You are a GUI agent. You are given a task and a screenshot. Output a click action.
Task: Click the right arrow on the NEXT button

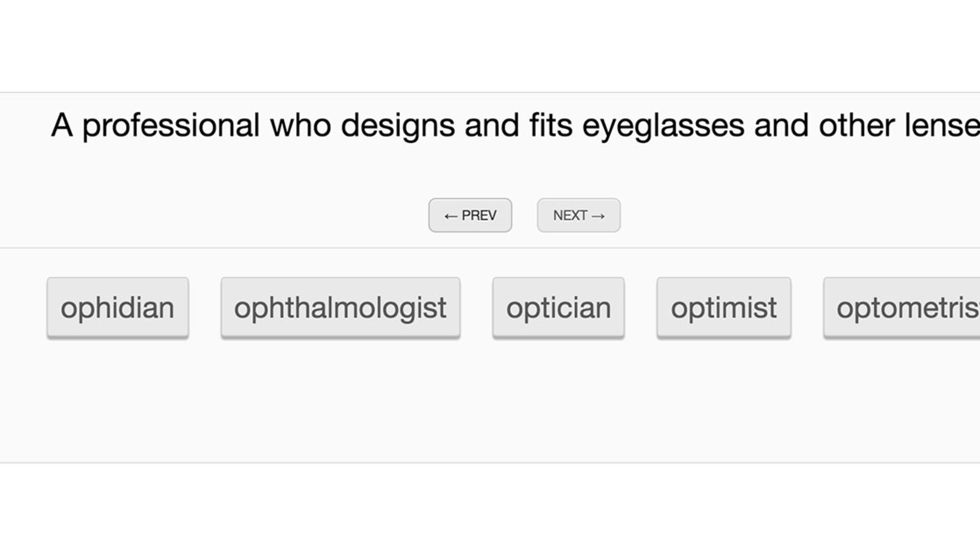tap(599, 215)
